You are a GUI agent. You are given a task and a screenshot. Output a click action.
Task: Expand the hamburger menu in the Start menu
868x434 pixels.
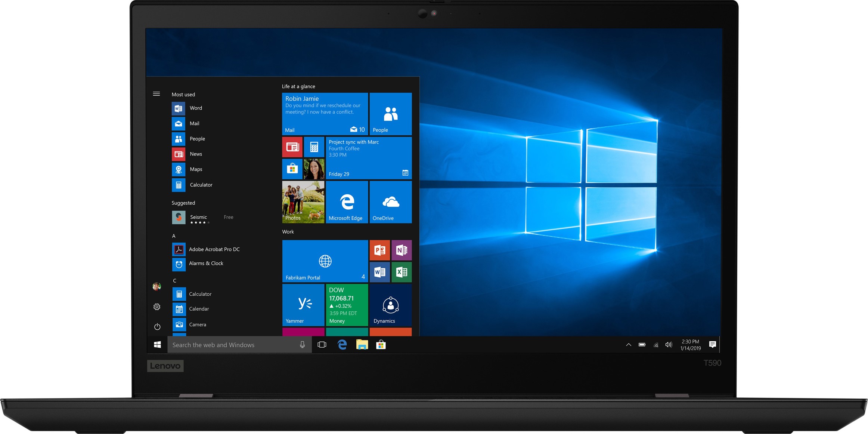click(156, 94)
